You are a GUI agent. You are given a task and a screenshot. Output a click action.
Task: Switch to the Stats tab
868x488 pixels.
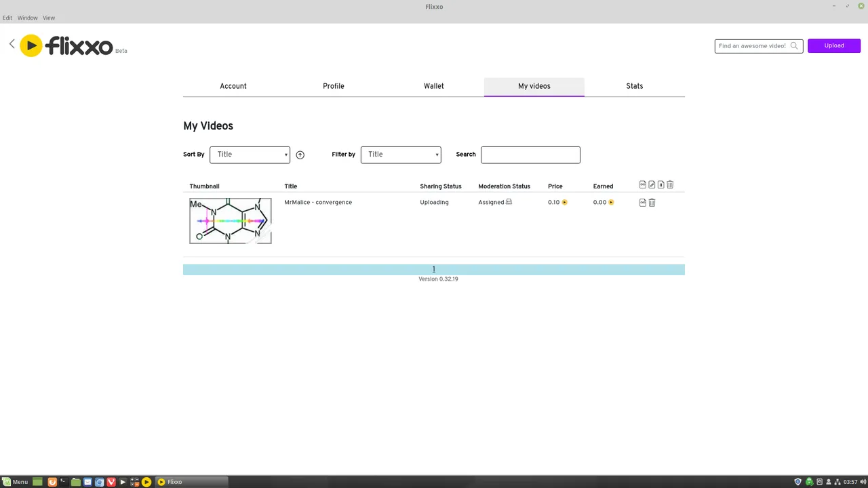pos(635,86)
